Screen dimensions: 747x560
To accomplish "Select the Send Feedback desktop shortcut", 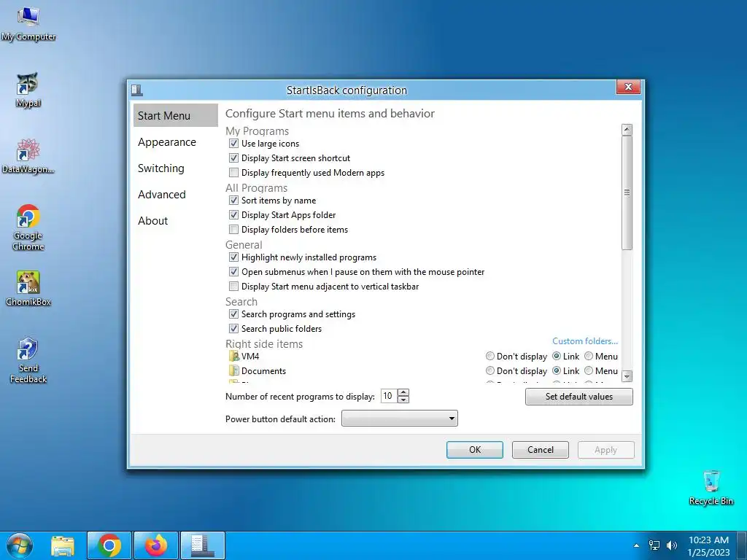I will pos(28,360).
